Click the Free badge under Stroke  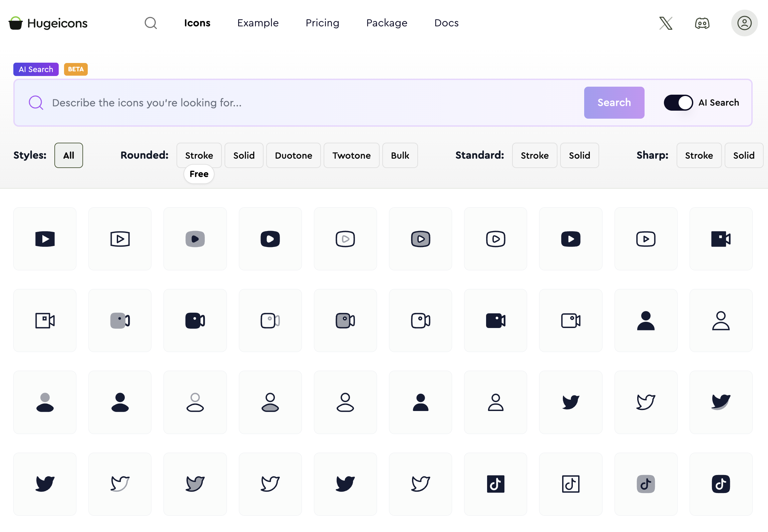pyautogui.click(x=199, y=174)
